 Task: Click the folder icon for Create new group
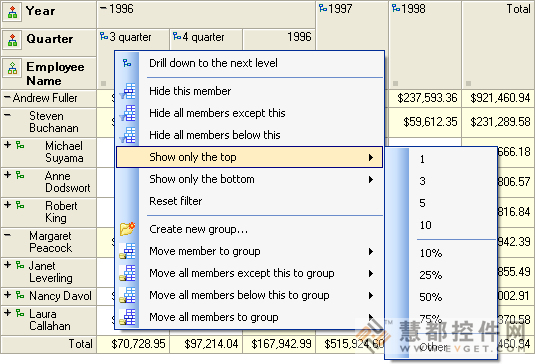click(127, 229)
